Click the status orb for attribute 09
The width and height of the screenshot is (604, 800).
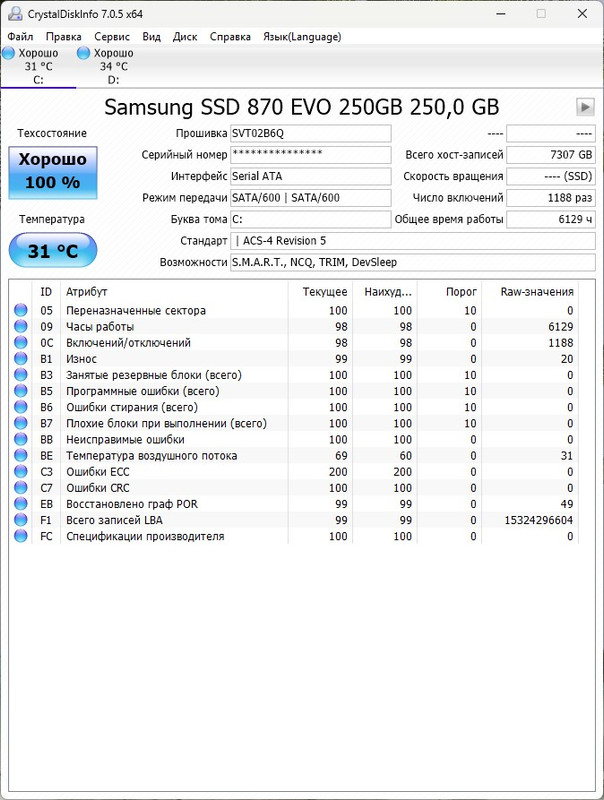20,327
